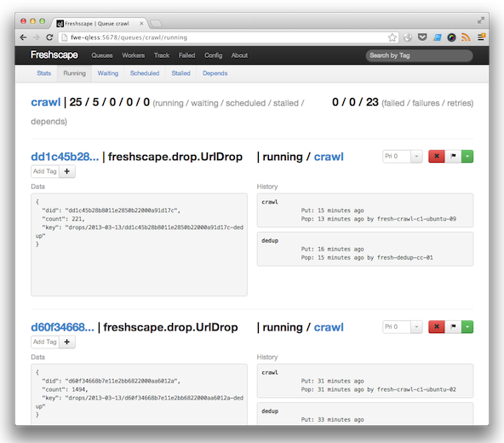Viewport: 504px width, 443px height.
Task: Open job link dd1c45b28...
Action: pos(65,157)
